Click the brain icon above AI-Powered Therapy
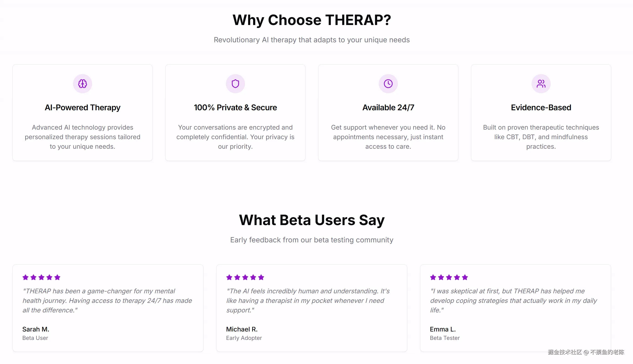The height and width of the screenshot is (364, 633). [x=83, y=83]
